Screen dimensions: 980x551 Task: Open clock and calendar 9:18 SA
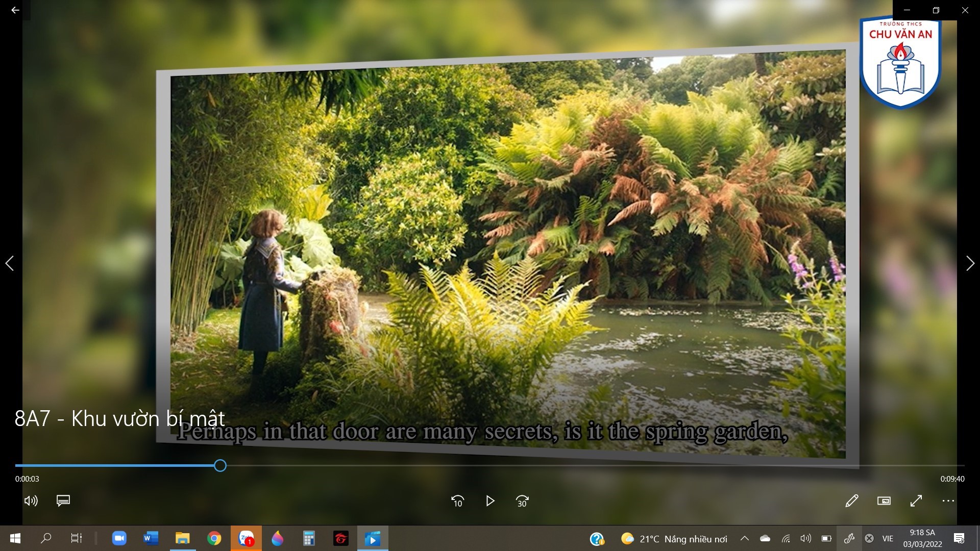[922, 538]
